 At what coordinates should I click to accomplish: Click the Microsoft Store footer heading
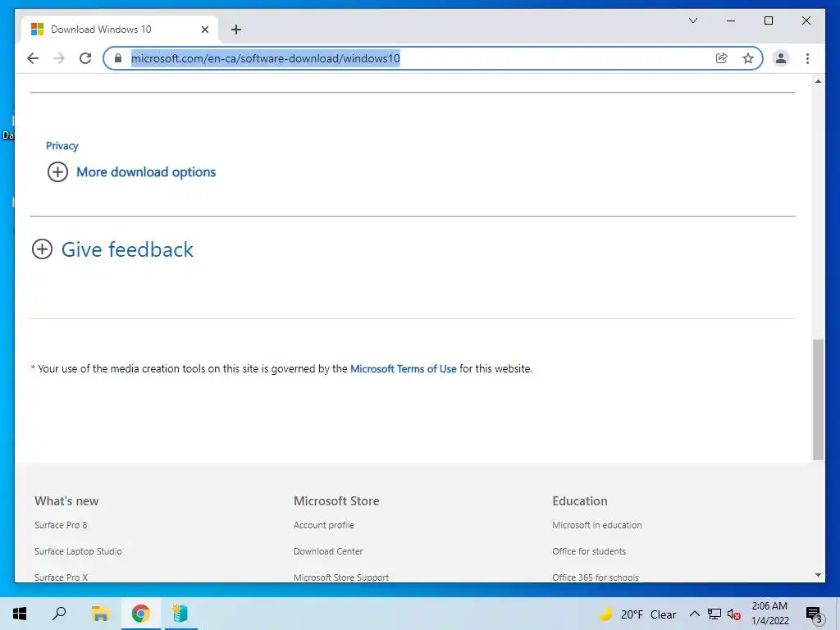[x=336, y=501]
